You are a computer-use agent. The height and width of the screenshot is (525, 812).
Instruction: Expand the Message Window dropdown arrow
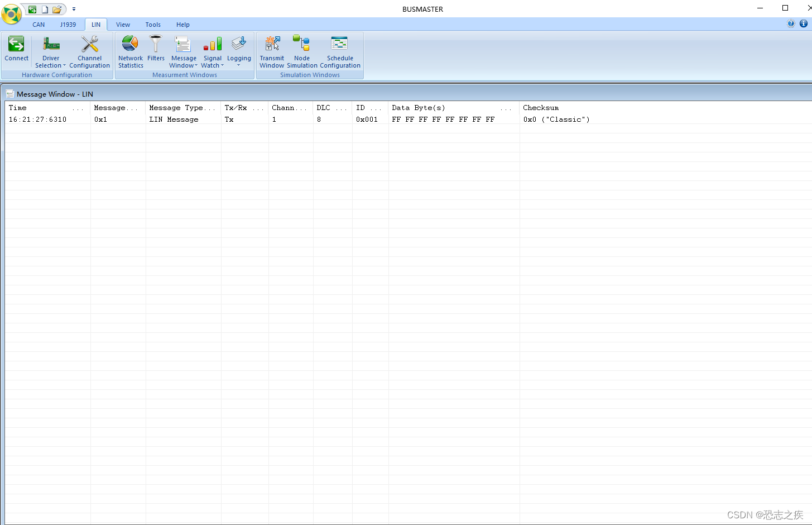196,66
